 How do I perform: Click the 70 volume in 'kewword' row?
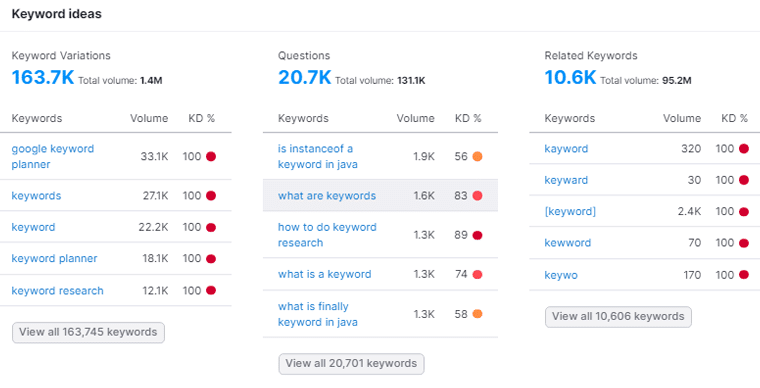pyautogui.click(x=695, y=243)
